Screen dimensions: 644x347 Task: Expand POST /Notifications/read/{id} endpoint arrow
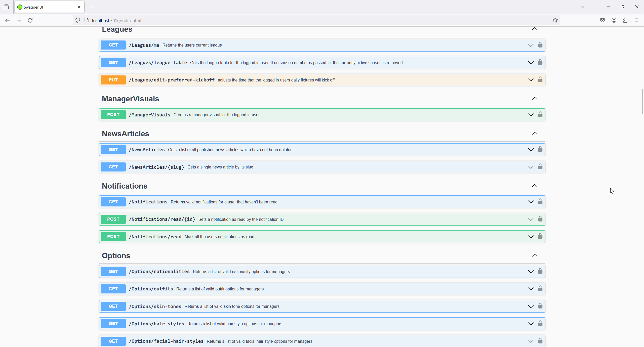click(x=531, y=219)
